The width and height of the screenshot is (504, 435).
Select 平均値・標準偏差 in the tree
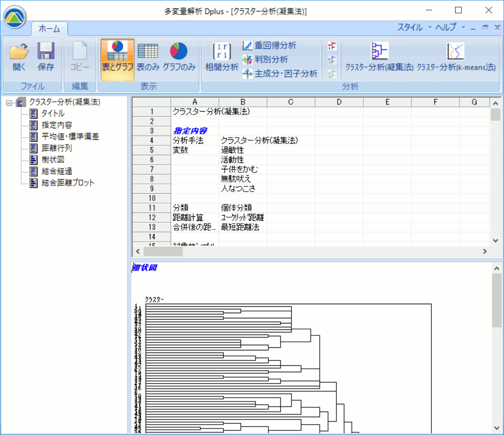pyautogui.click(x=70, y=136)
